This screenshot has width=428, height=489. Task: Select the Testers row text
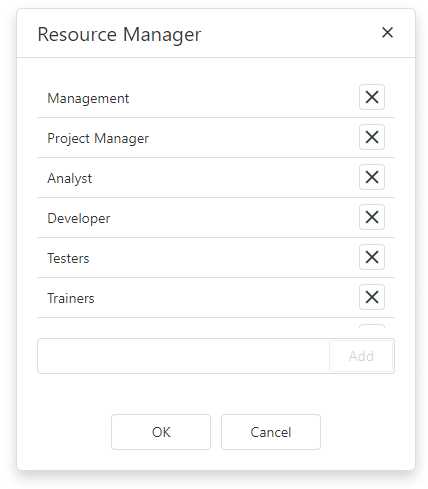(x=68, y=258)
